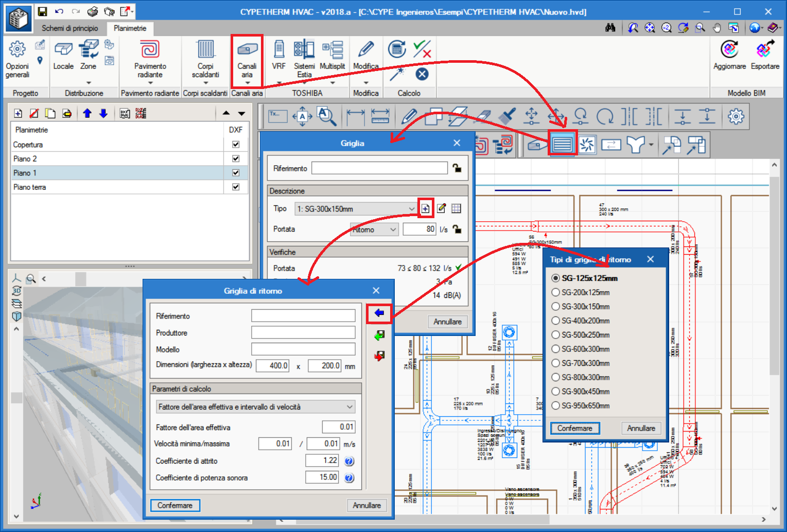Click the binoculars search icon

click(610, 28)
